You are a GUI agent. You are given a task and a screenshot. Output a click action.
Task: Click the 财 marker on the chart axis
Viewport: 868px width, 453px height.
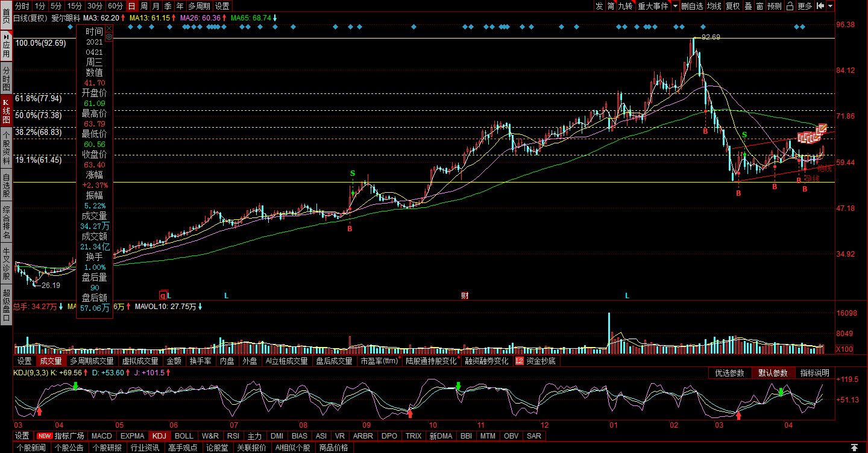point(465,295)
